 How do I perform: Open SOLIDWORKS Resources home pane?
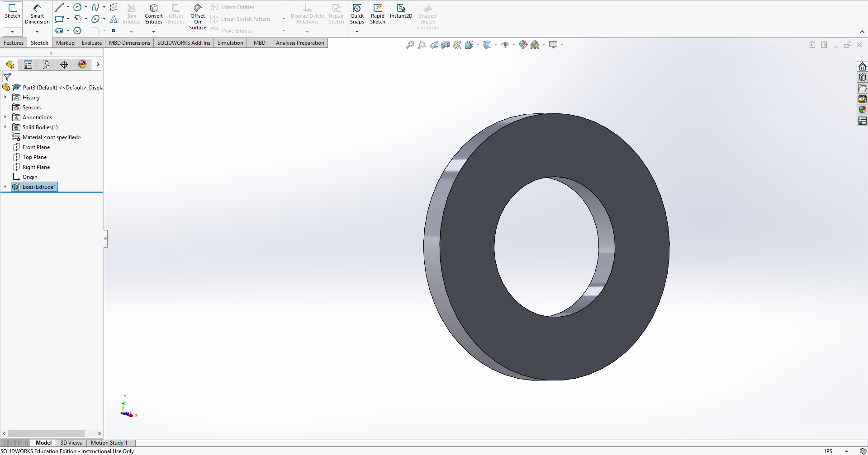[x=863, y=66]
